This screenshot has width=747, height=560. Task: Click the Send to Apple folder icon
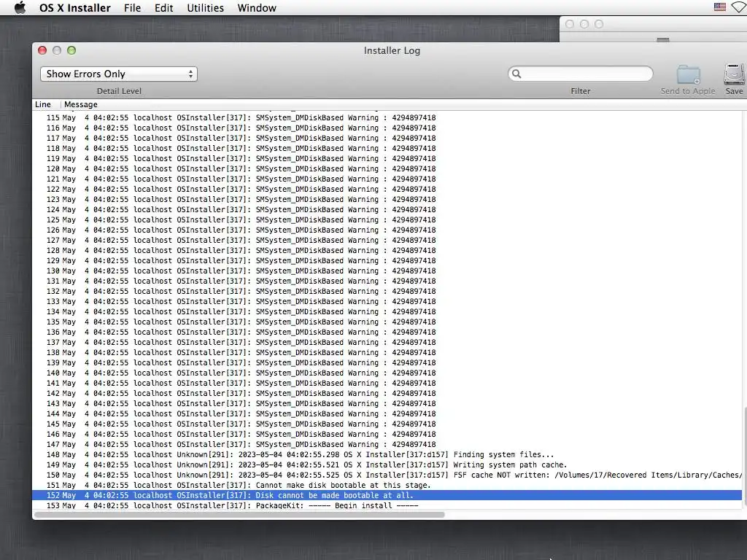pos(689,75)
